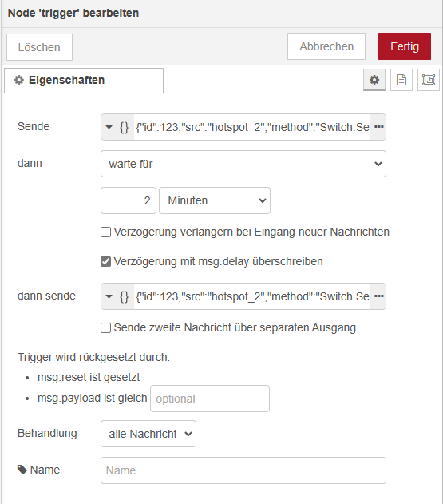
Task: Open the Minuten time unit dropdown
Action: pos(215,200)
